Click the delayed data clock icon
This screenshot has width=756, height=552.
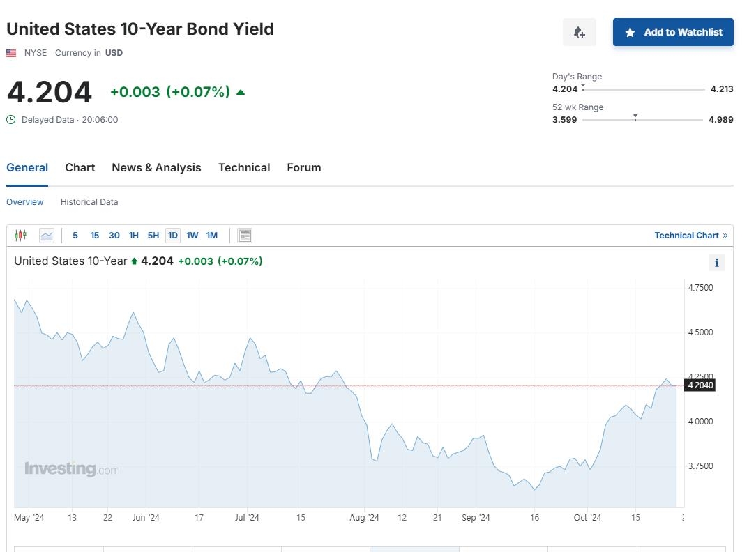point(11,120)
